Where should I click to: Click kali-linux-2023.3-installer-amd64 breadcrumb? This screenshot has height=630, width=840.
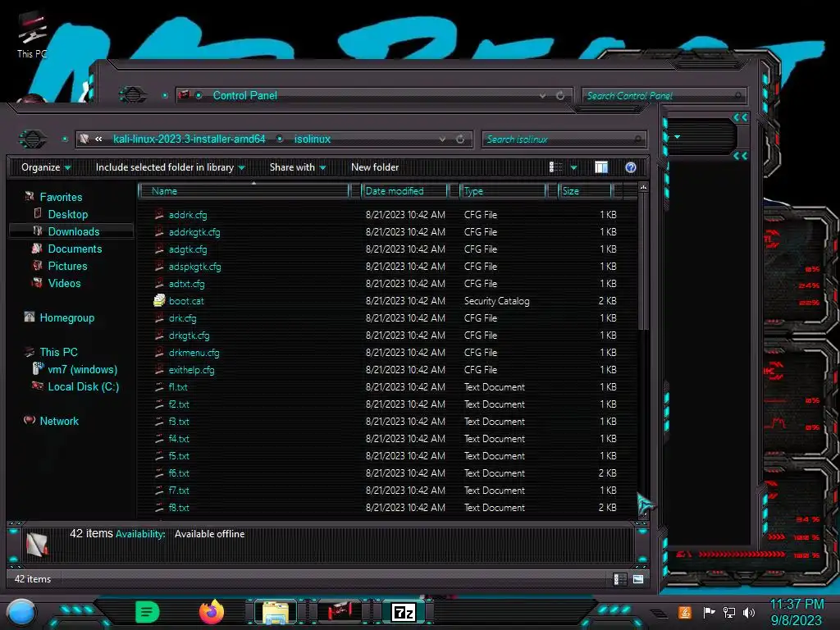[x=189, y=139]
